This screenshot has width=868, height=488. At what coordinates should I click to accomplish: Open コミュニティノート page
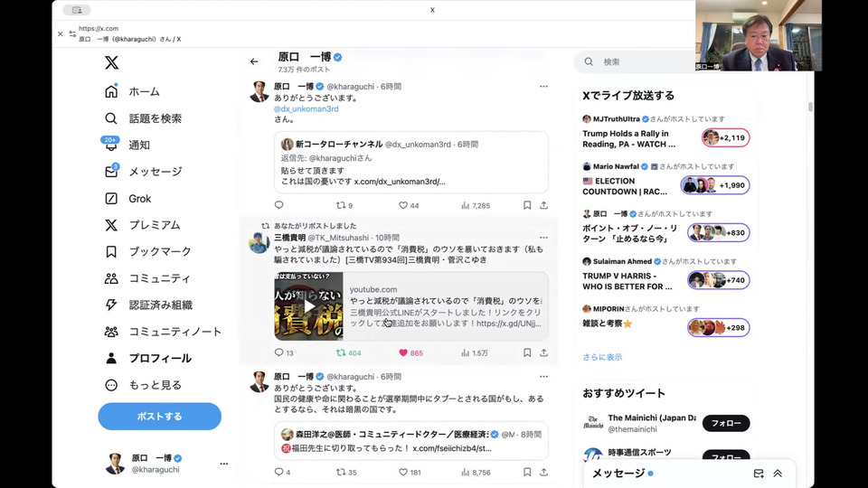163,332
